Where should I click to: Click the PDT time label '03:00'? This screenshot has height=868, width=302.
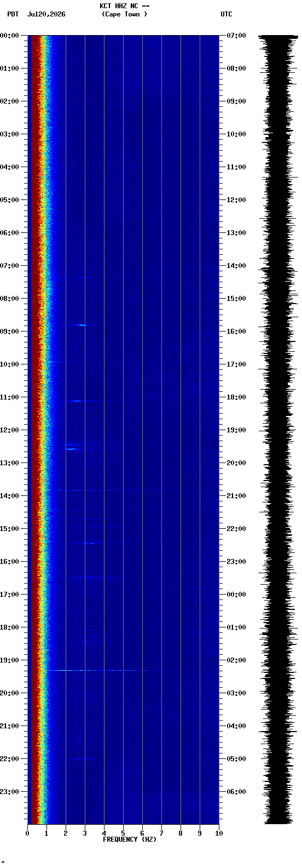(x=9, y=134)
